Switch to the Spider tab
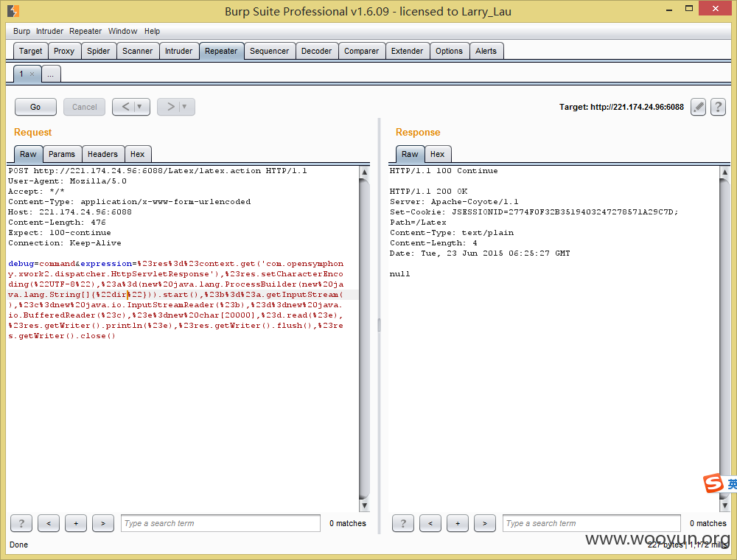Screen dimensions: 737x560 (98, 51)
